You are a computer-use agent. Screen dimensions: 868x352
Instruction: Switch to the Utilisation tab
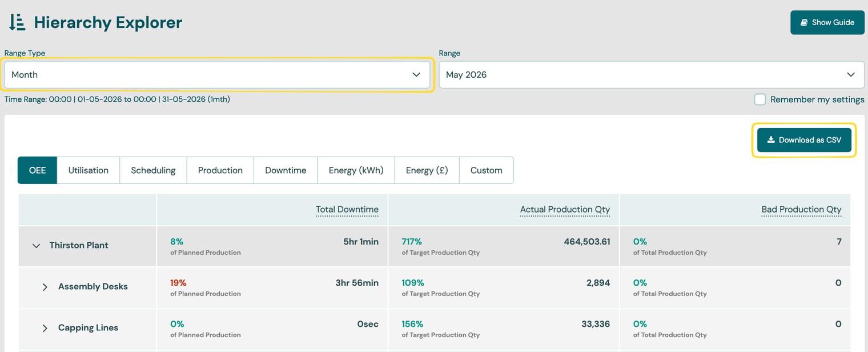(x=89, y=170)
